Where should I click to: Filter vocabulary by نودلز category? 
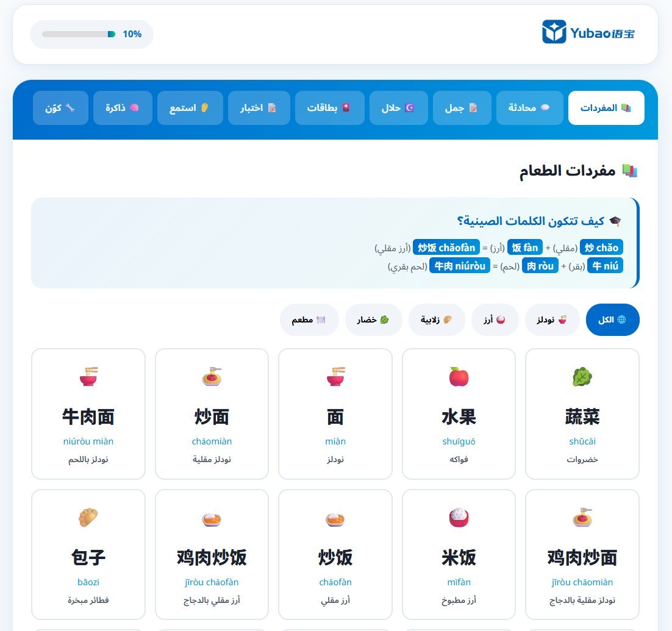click(552, 320)
